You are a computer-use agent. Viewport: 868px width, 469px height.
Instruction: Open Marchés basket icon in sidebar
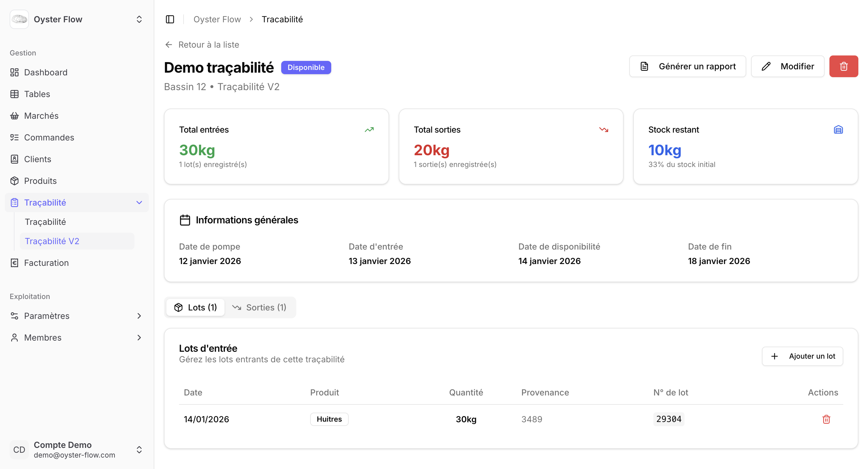pos(14,116)
